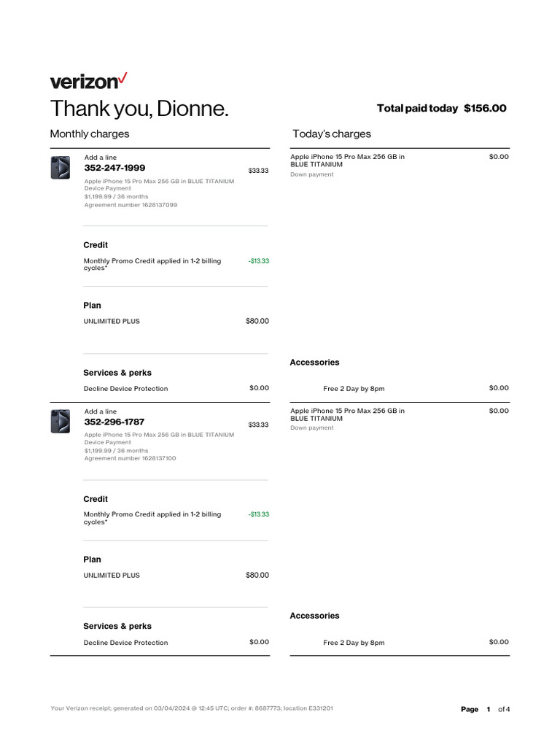This screenshot has height=747, width=560.
Task: Click the $33.33 device payment for 352-247-1999
Action: [258, 171]
